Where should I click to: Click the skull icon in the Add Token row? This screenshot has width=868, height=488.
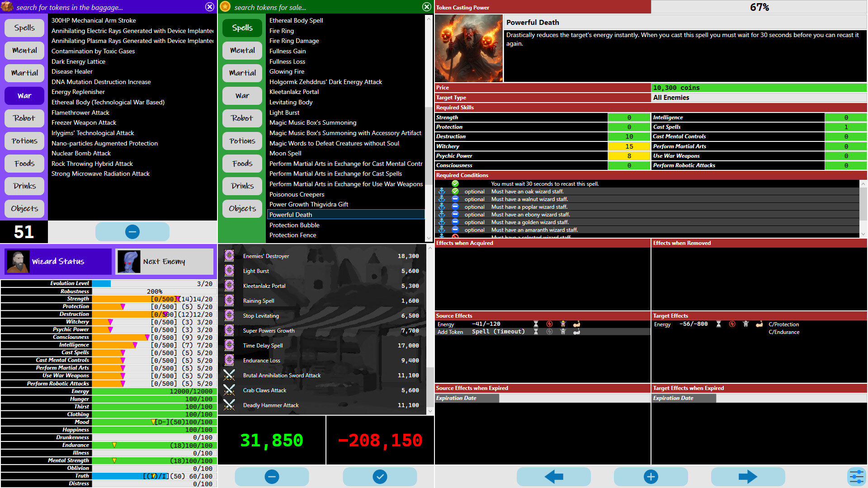[563, 331]
